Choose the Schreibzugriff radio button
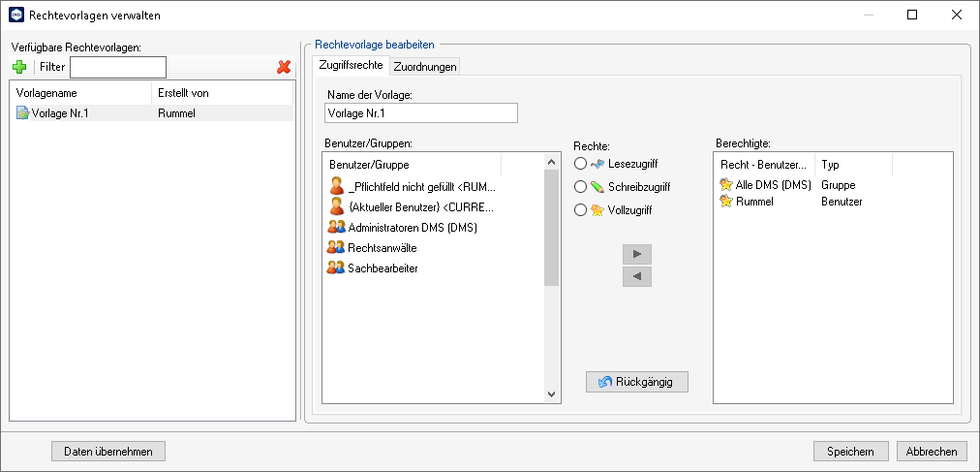 click(581, 186)
